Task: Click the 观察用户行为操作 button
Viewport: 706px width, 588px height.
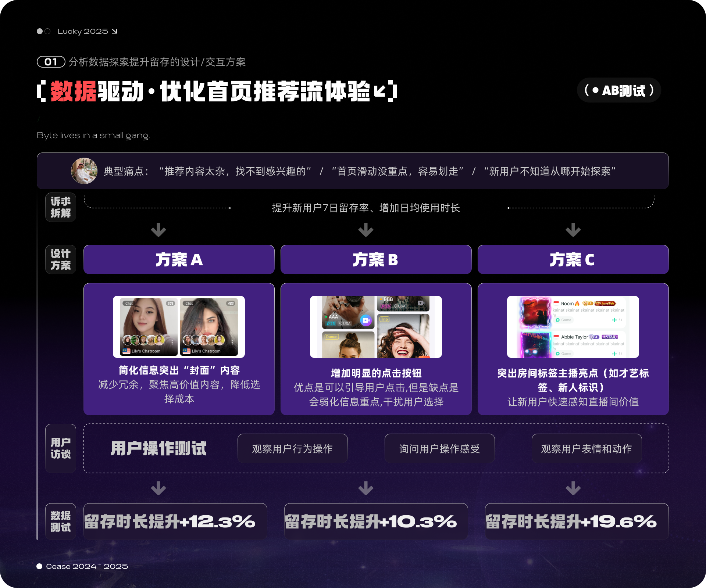Action: pyautogui.click(x=292, y=448)
